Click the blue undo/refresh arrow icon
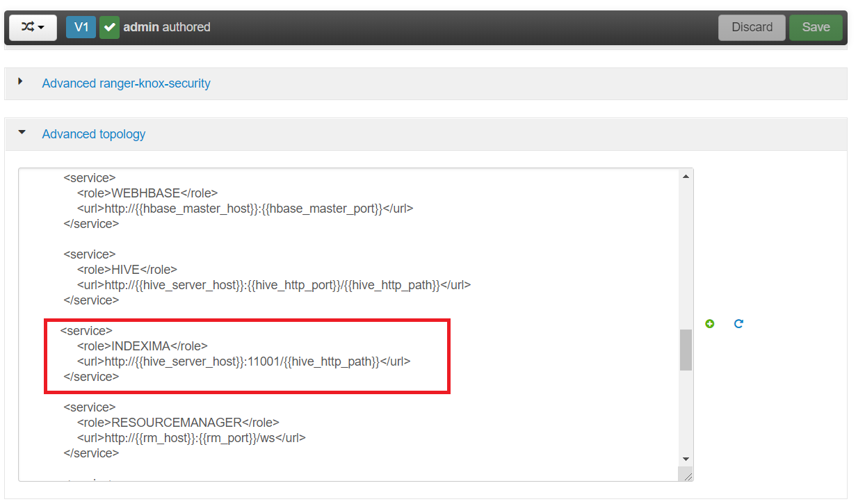Screen dimensions: 865x504 click(x=738, y=324)
